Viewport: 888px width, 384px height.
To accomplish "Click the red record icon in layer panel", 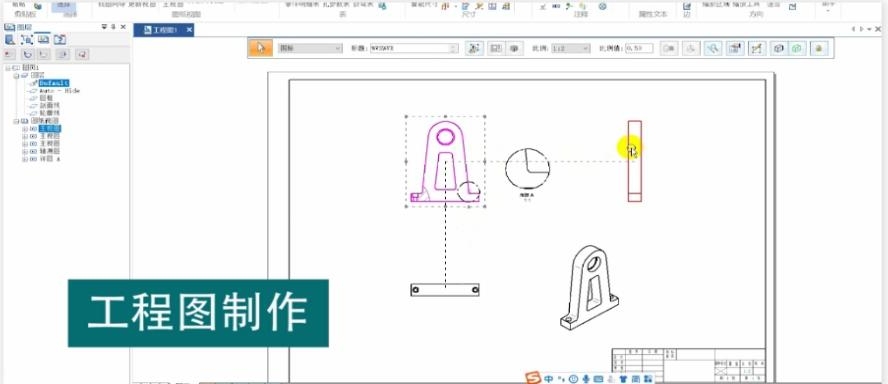I will pos(9,54).
